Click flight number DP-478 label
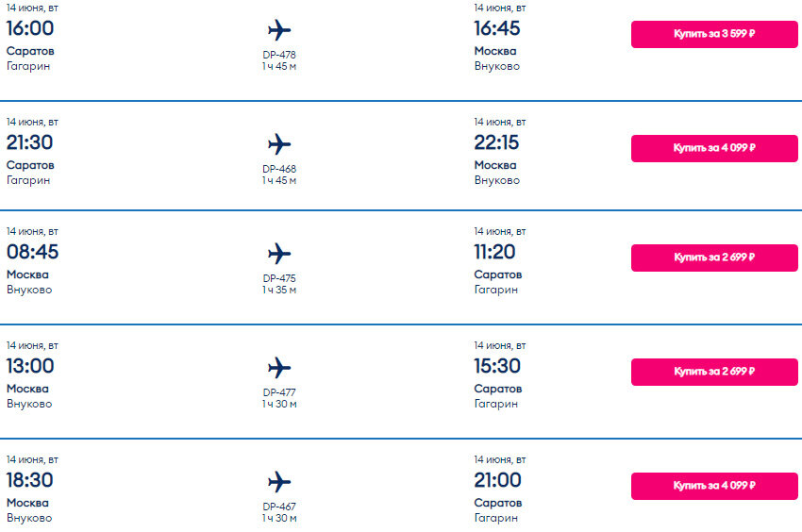The width and height of the screenshot is (802, 532). (x=279, y=55)
